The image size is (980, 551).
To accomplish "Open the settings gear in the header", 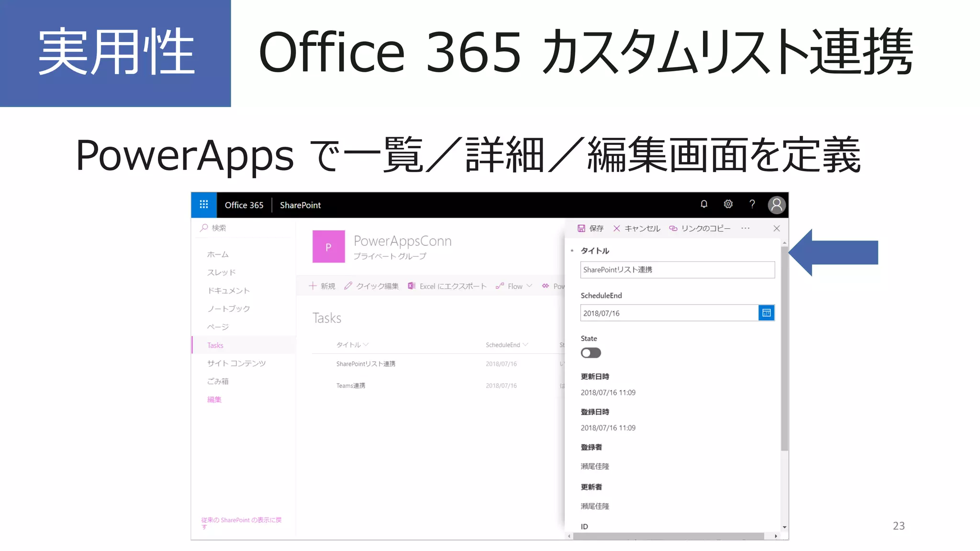I will click(728, 204).
